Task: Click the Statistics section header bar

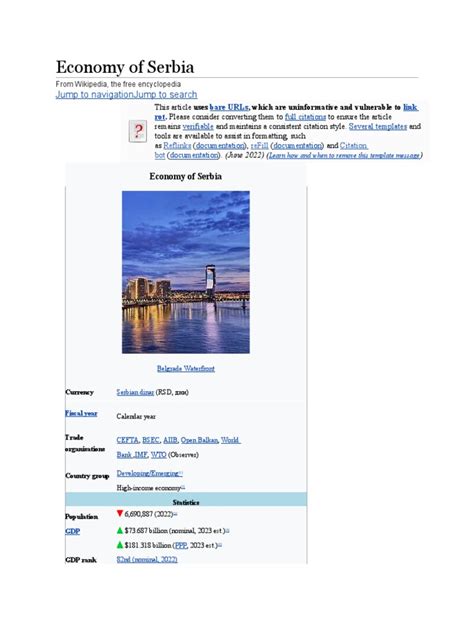Action: tap(186, 500)
